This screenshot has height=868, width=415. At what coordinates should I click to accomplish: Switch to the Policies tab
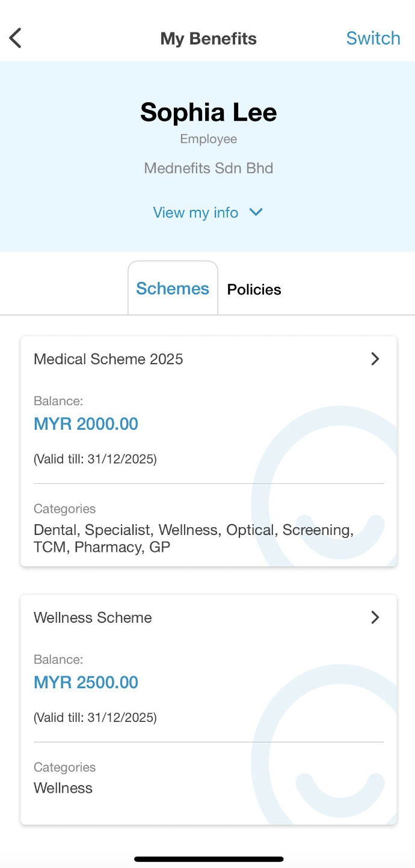[254, 290]
